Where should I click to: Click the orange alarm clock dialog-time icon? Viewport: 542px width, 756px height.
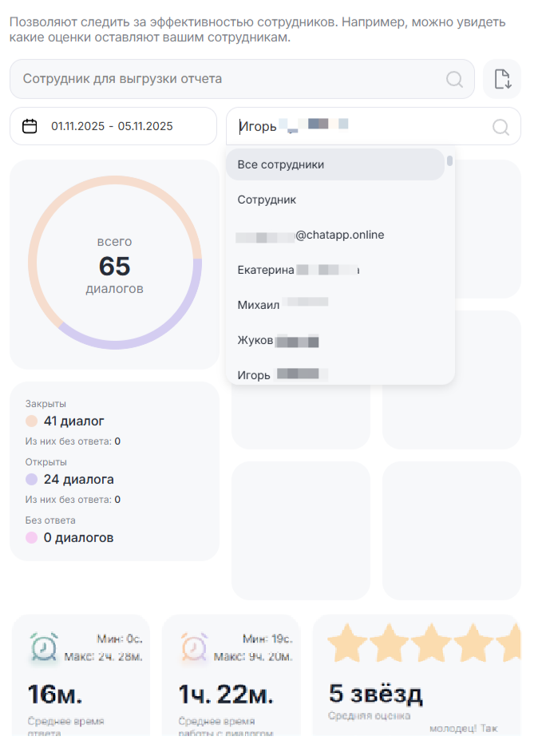coord(194,647)
